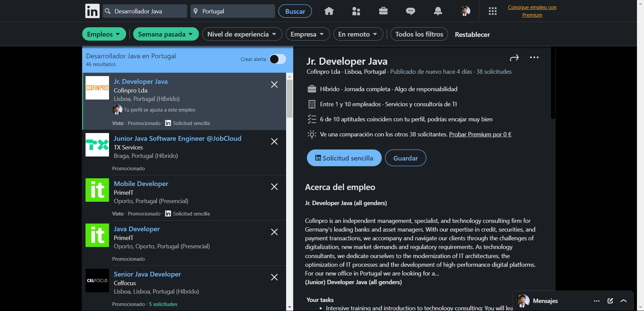The image size is (644, 311).
Task: Click the Mensajes header label
Action: 545,301
